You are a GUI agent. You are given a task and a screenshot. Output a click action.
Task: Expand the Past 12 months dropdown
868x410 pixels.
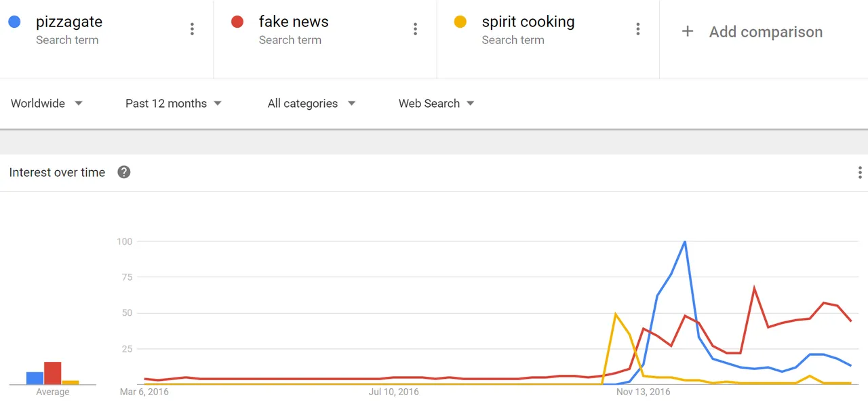174,104
